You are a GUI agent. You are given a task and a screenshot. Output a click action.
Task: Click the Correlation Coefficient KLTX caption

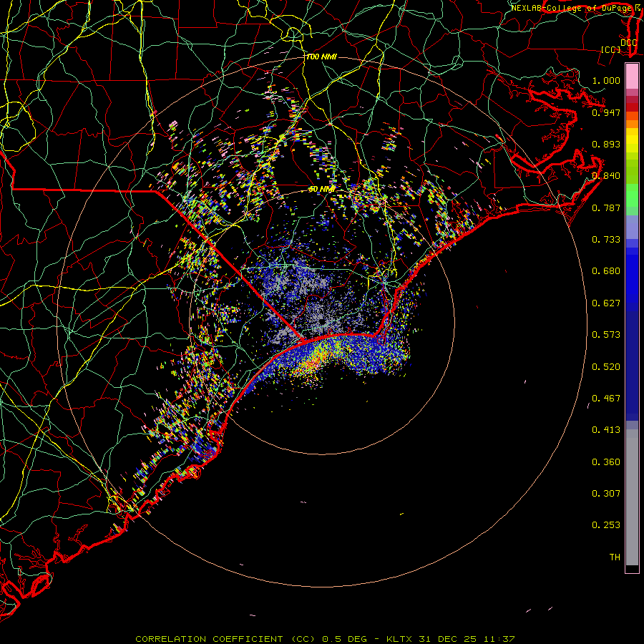(325, 639)
